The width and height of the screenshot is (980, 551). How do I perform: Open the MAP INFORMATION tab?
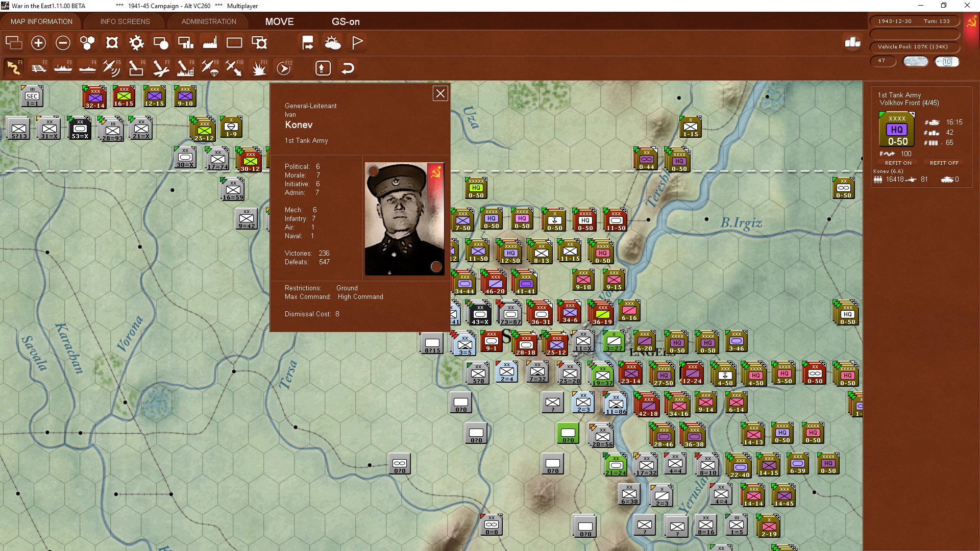tap(41, 21)
